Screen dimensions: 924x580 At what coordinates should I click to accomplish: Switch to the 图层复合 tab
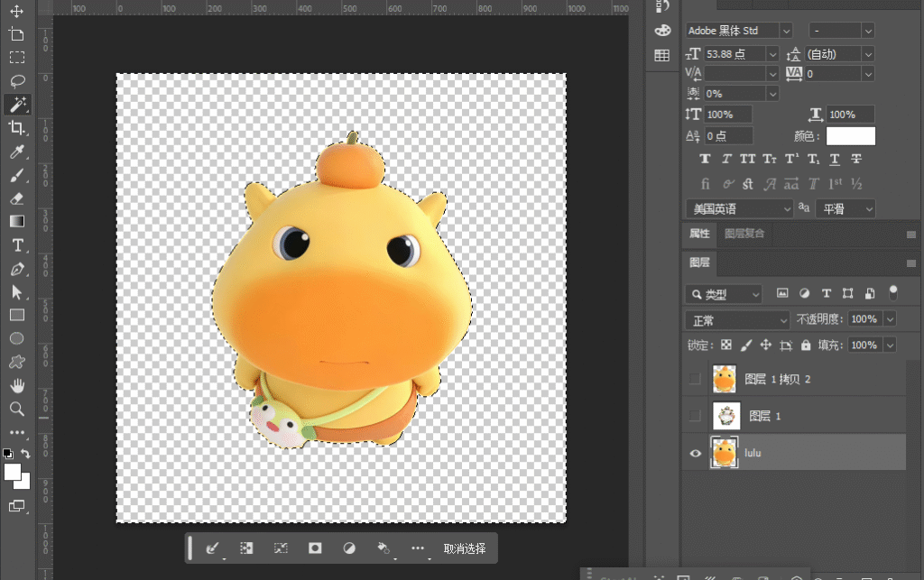coord(744,234)
